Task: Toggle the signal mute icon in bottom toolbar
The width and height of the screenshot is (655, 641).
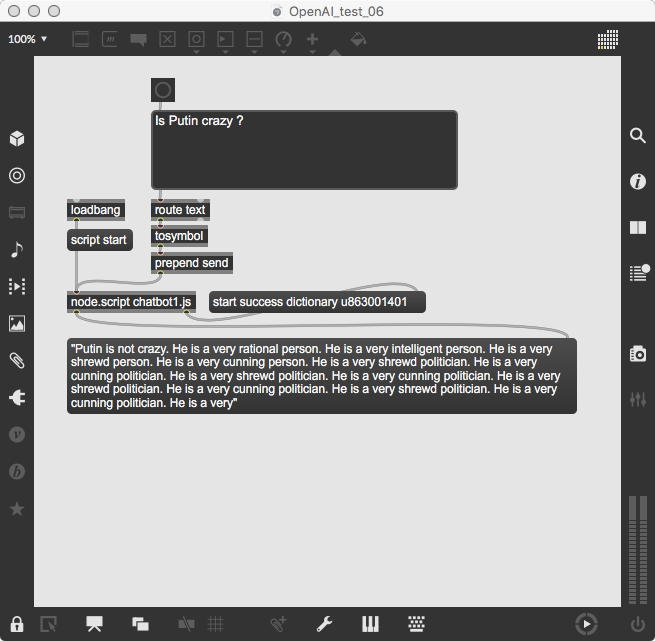Action: click(186, 624)
